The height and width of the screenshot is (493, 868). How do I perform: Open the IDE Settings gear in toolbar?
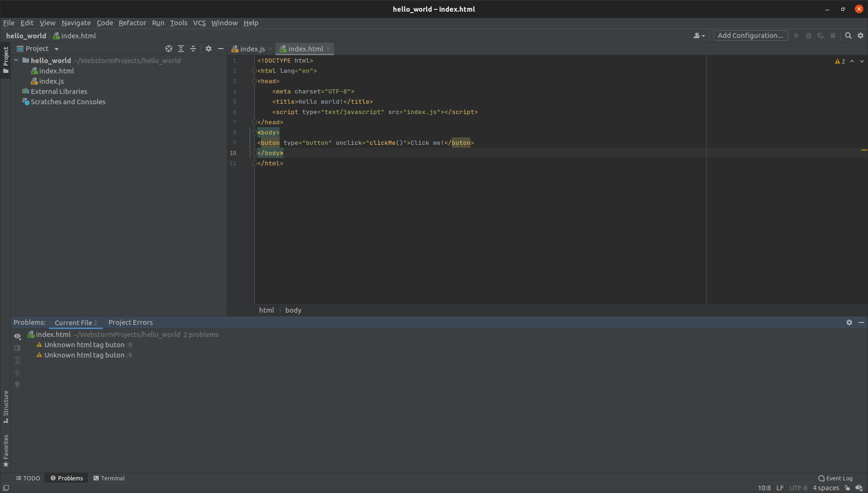(861, 35)
